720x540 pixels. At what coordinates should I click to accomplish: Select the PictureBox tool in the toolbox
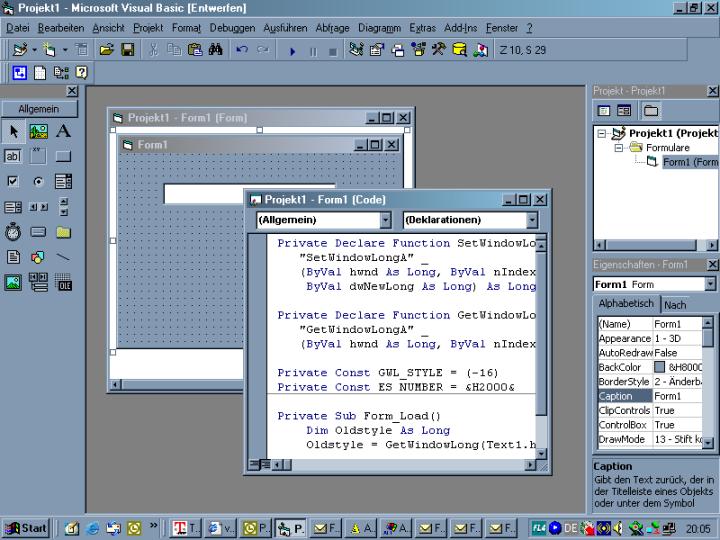coord(38,131)
